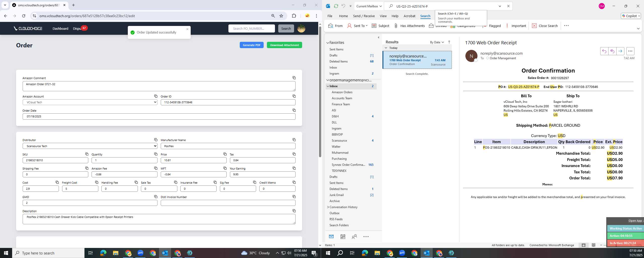
Task: Open the Distributor dropdown
Action: coord(90,146)
